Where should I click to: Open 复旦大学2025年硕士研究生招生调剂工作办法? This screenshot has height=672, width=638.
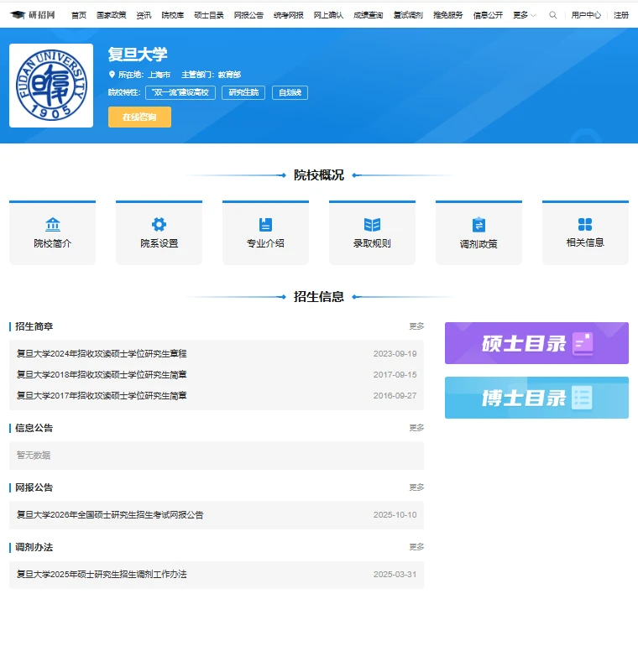[x=102, y=575]
